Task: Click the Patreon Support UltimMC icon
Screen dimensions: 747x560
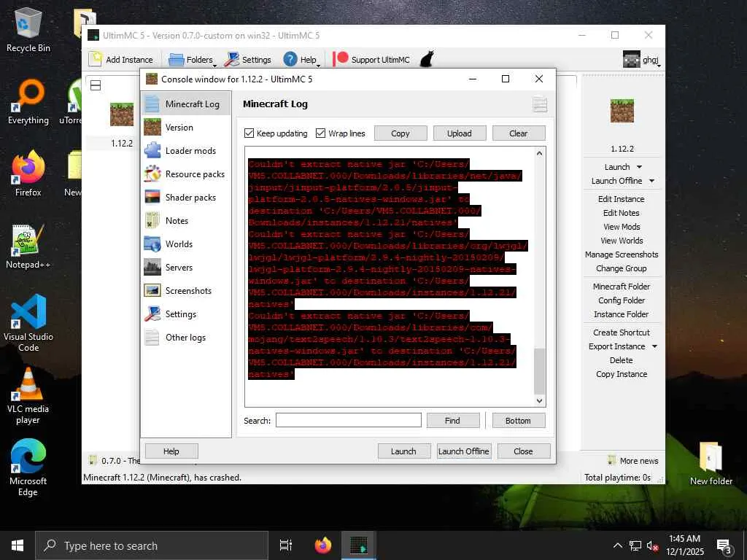Action: pos(341,59)
